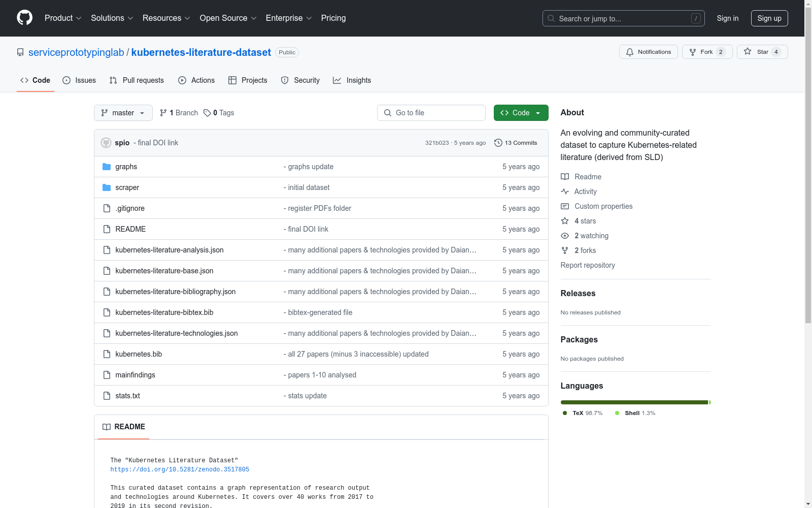Open kubernetes-literature-analysis.json file

coord(170,250)
